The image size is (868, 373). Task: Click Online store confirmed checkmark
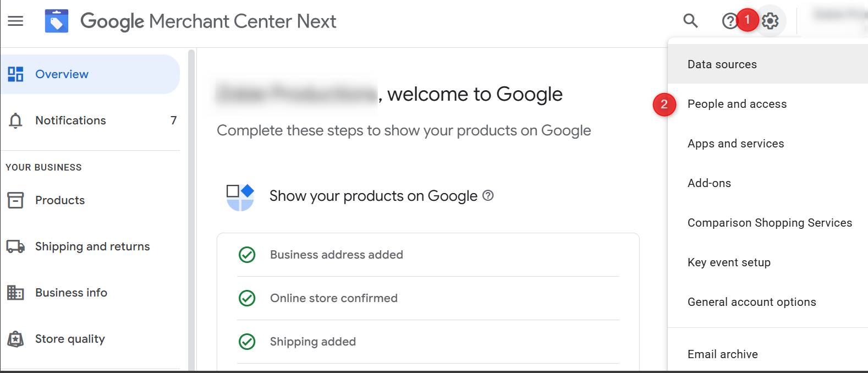(247, 298)
